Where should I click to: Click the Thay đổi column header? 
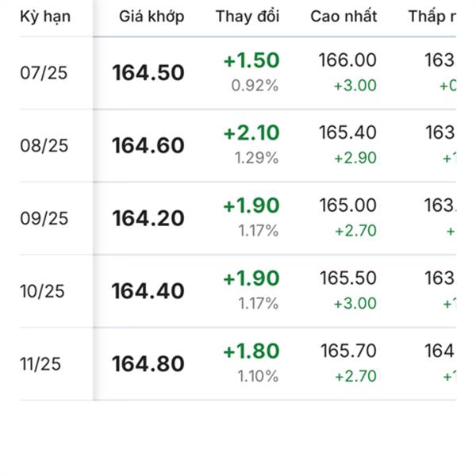pyautogui.click(x=247, y=17)
